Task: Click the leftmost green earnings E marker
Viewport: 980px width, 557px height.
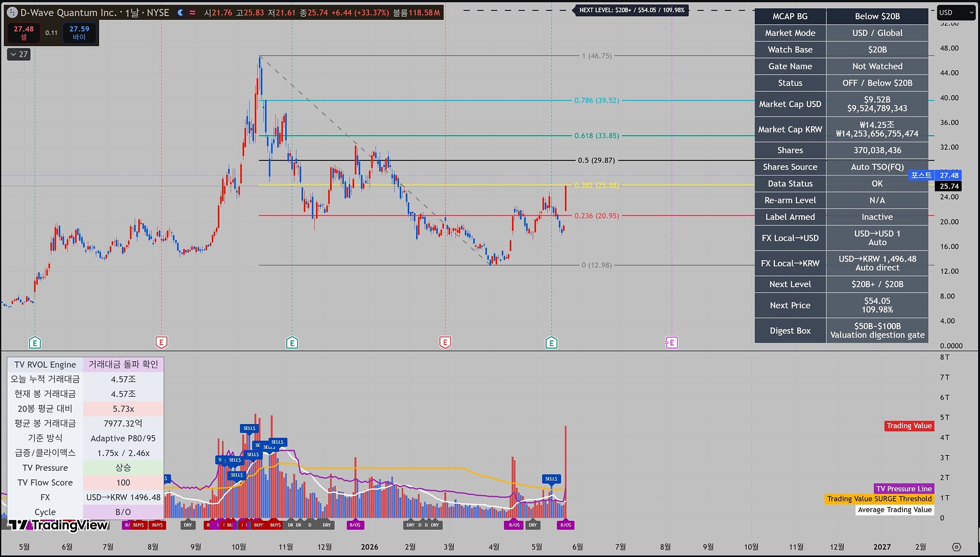Action: tap(35, 343)
